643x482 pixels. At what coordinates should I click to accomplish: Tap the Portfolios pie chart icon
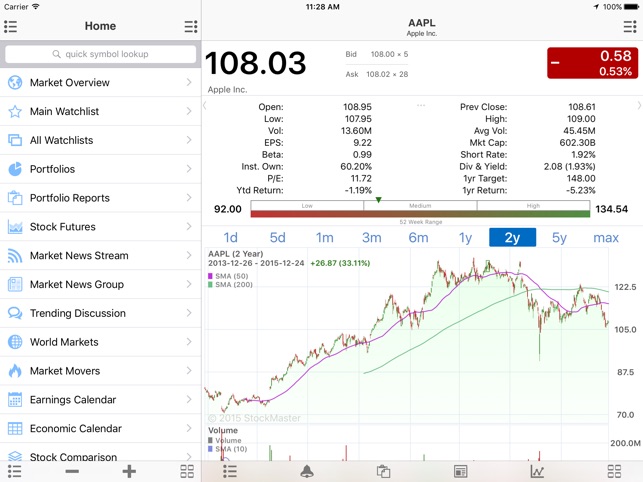click(x=15, y=169)
